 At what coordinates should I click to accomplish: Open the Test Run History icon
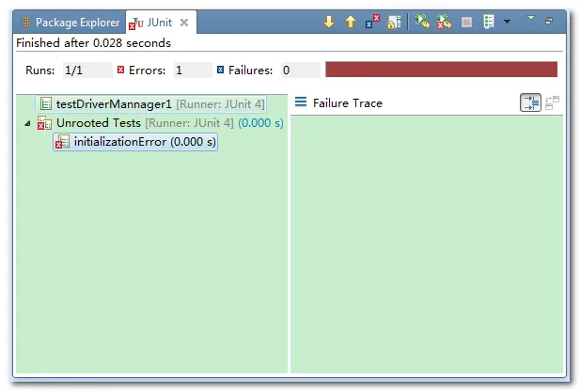(489, 22)
